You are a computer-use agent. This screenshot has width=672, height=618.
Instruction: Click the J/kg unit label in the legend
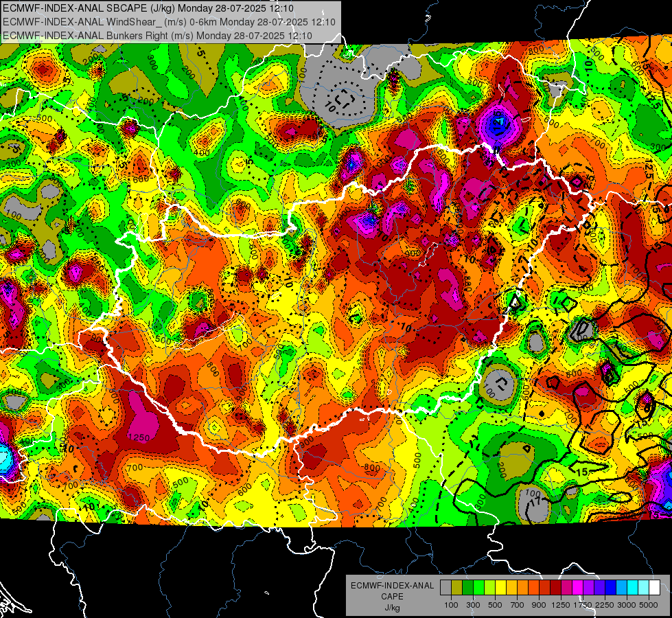(392, 607)
